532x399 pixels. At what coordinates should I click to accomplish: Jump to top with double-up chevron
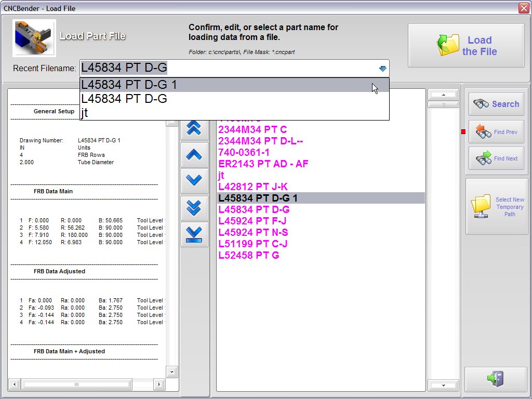[194, 128]
